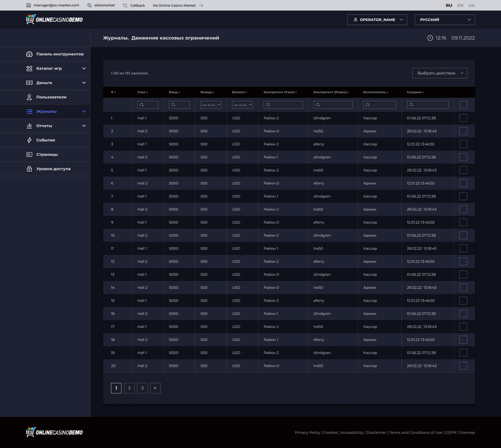Click the game catalog icon in sidebar
Screen dimensions: 501x448
pos(29,69)
